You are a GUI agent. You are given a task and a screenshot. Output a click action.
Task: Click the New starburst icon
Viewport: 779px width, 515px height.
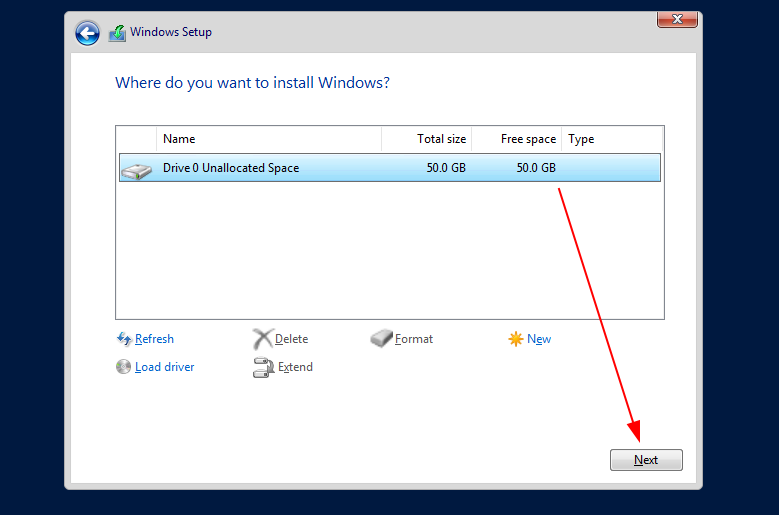click(516, 339)
